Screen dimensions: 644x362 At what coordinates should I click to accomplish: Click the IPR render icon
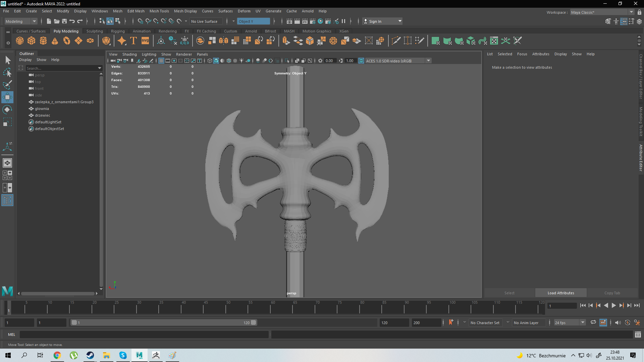click(305, 21)
